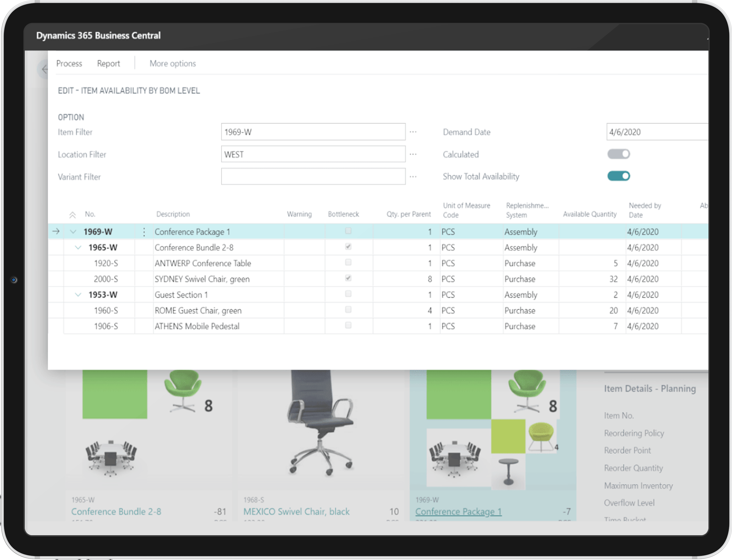Click ROME Guest Chair, green description
The height and width of the screenshot is (560, 732).
click(x=198, y=311)
